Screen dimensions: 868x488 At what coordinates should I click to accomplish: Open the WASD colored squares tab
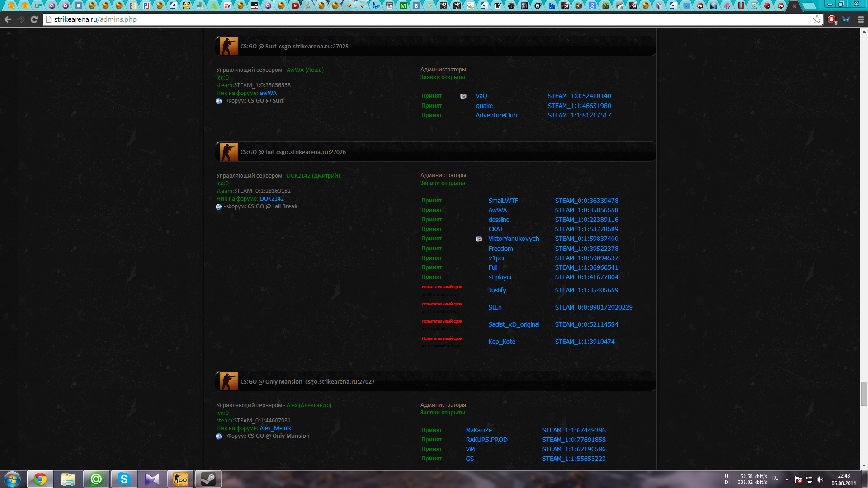[200, 6]
